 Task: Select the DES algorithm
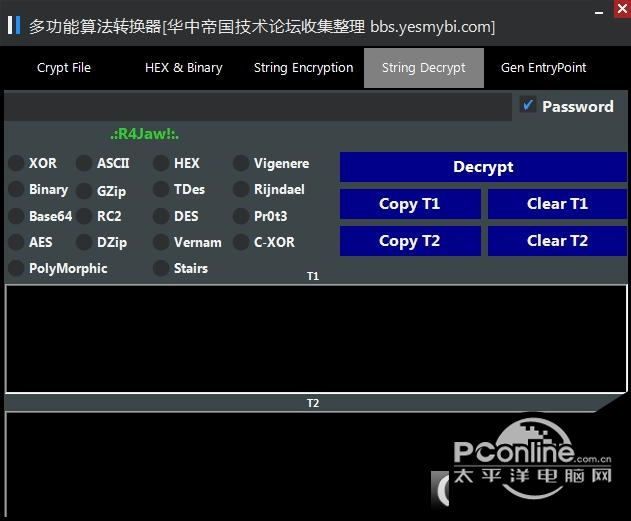[161, 216]
